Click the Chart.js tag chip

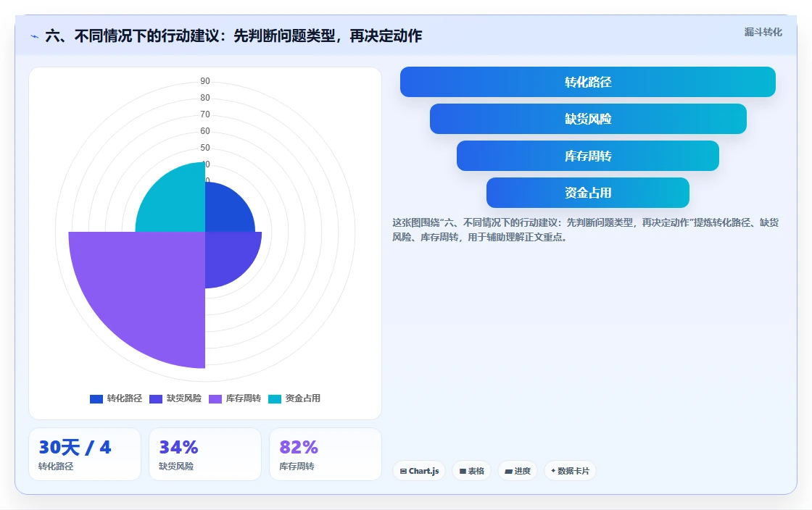419,471
